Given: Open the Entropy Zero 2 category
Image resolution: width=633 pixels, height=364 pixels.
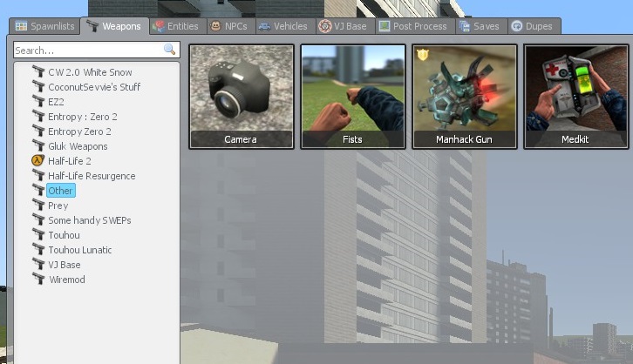Looking at the screenshot, I should (x=79, y=131).
